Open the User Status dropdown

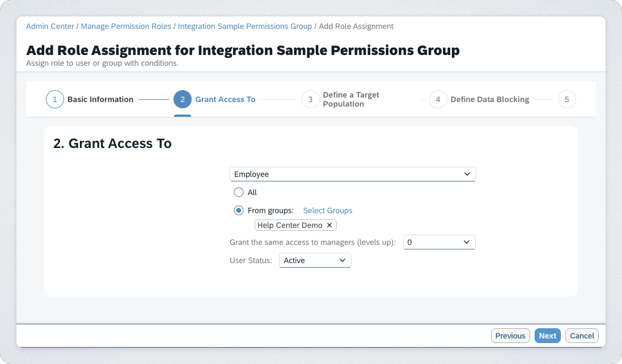click(x=315, y=261)
